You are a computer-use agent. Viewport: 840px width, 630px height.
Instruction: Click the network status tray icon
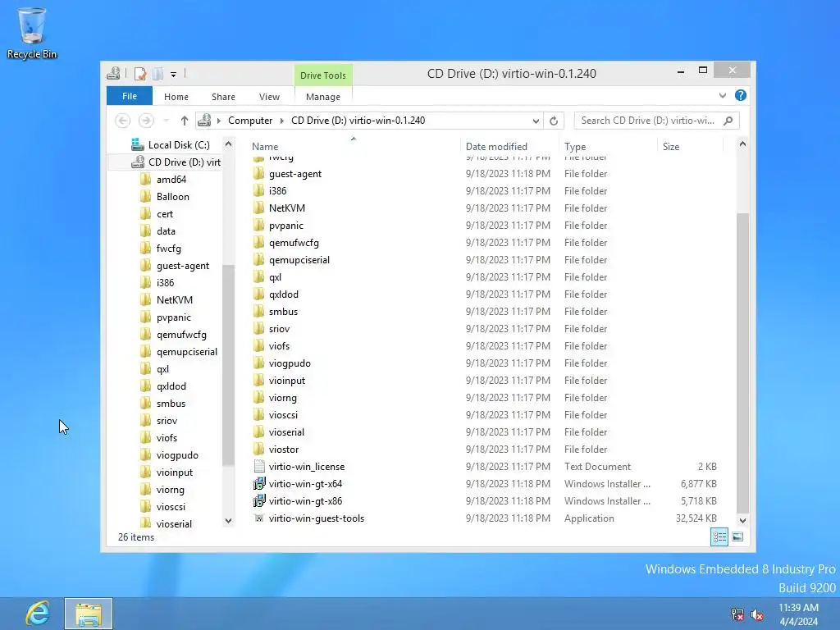click(737, 614)
